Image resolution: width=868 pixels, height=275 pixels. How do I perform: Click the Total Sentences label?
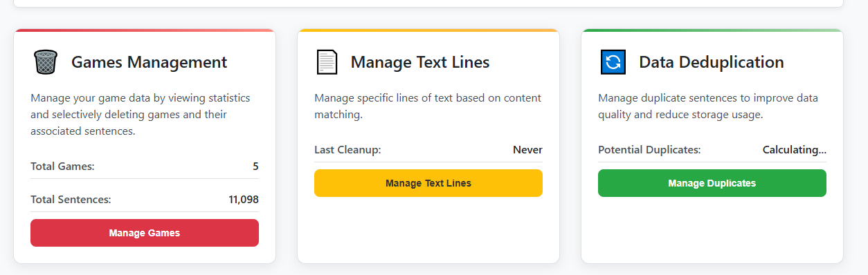pos(71,199)
